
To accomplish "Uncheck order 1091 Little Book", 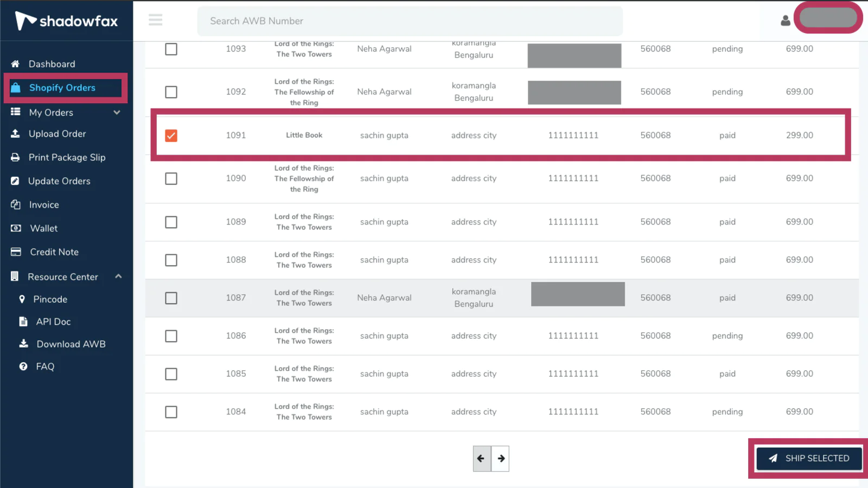I will (x=171, y=136).
